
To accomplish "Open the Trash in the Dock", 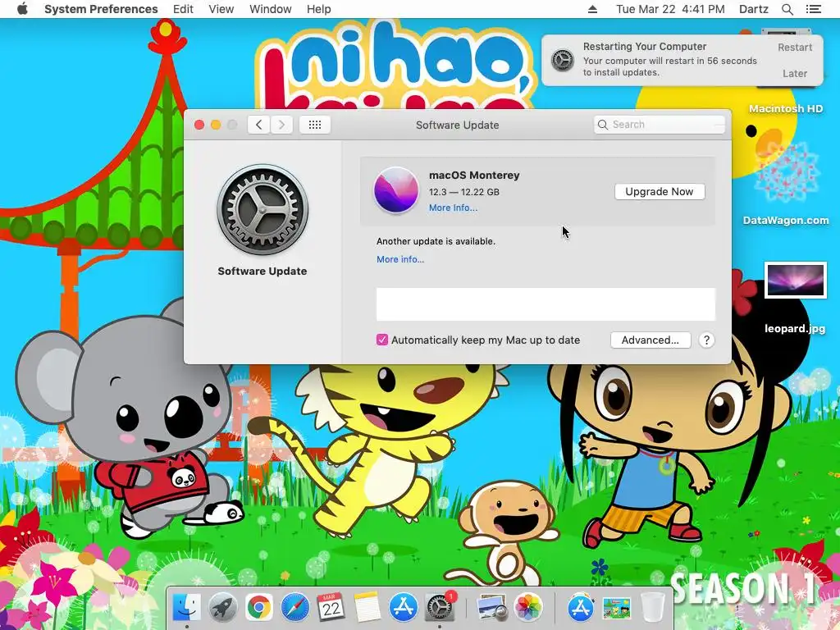I will coord(652,608).
